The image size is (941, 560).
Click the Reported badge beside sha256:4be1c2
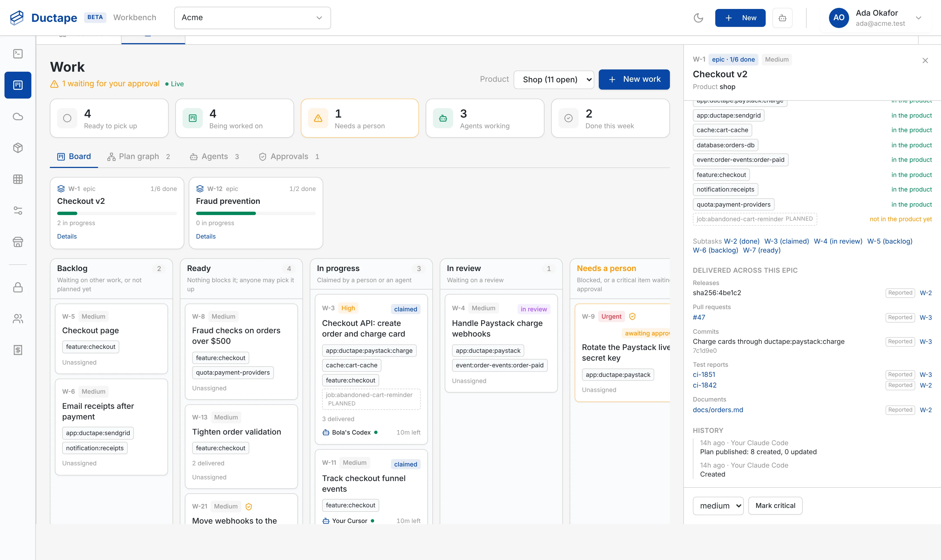[900, 293]
